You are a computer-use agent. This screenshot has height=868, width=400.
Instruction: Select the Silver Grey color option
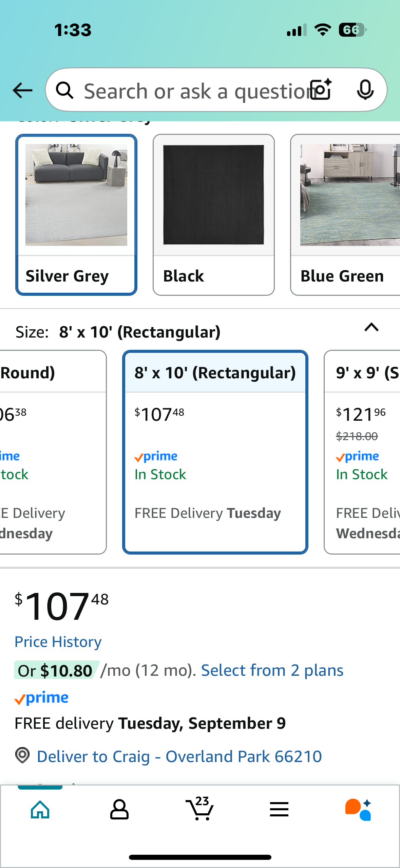click(76, 215)
